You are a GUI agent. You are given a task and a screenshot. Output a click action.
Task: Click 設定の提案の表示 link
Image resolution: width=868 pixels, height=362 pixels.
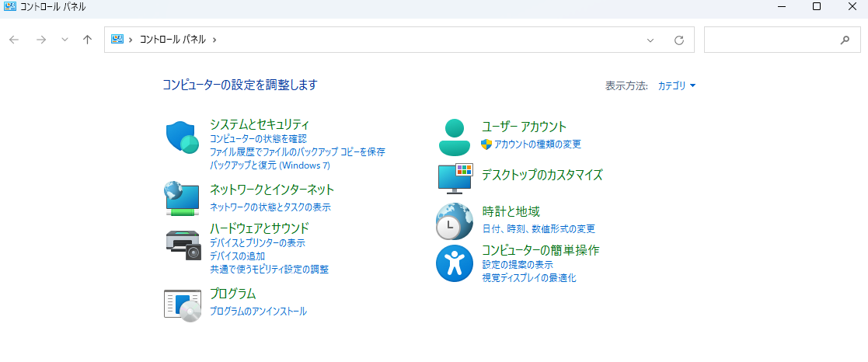click(518, 265)
